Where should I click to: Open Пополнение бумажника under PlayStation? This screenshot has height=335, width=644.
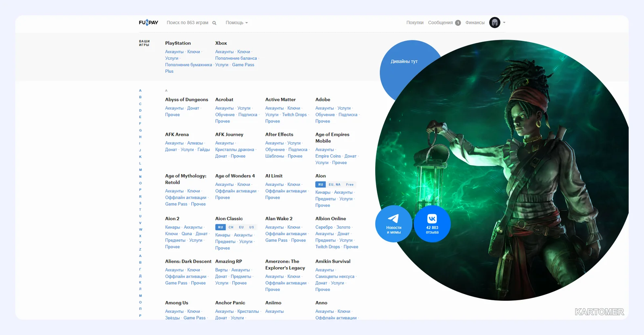click(188, 65)
